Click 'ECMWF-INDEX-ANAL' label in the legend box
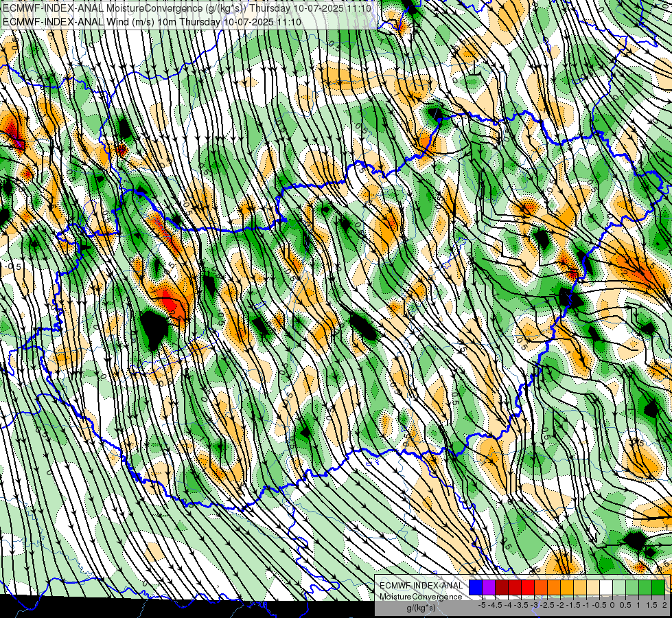 point(421,586)
